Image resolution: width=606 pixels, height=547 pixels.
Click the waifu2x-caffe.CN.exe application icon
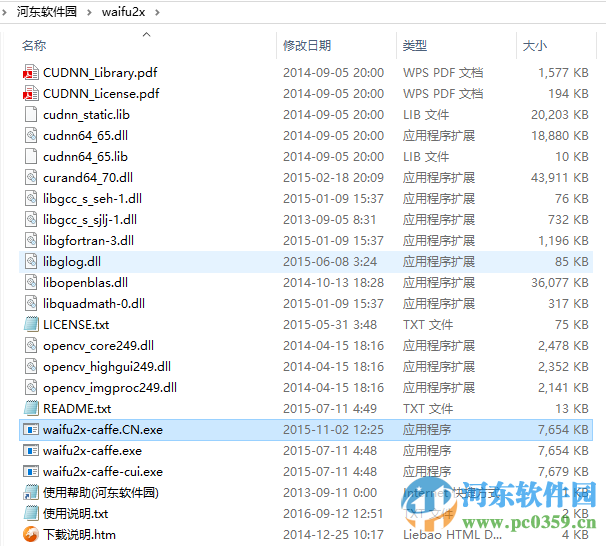31,429
